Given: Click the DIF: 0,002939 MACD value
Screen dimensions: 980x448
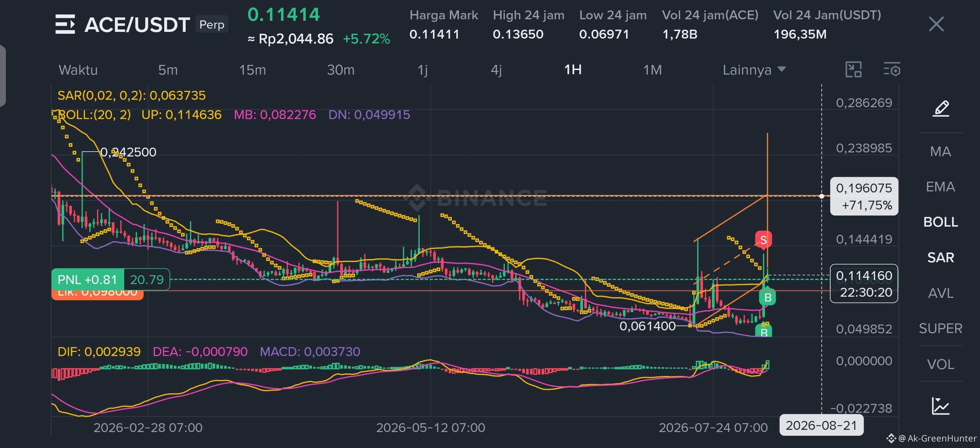Looking at the screenshot, I should 99,351.
